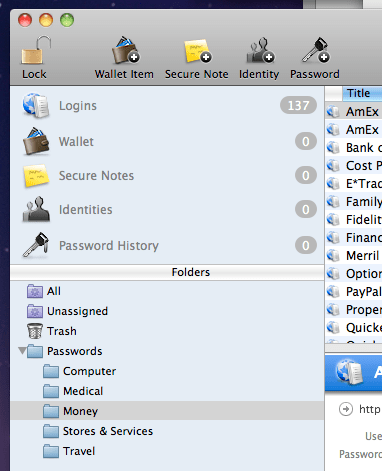Select the Wallet category
This screenshot has width=382, height=471.
pos(167,142)
